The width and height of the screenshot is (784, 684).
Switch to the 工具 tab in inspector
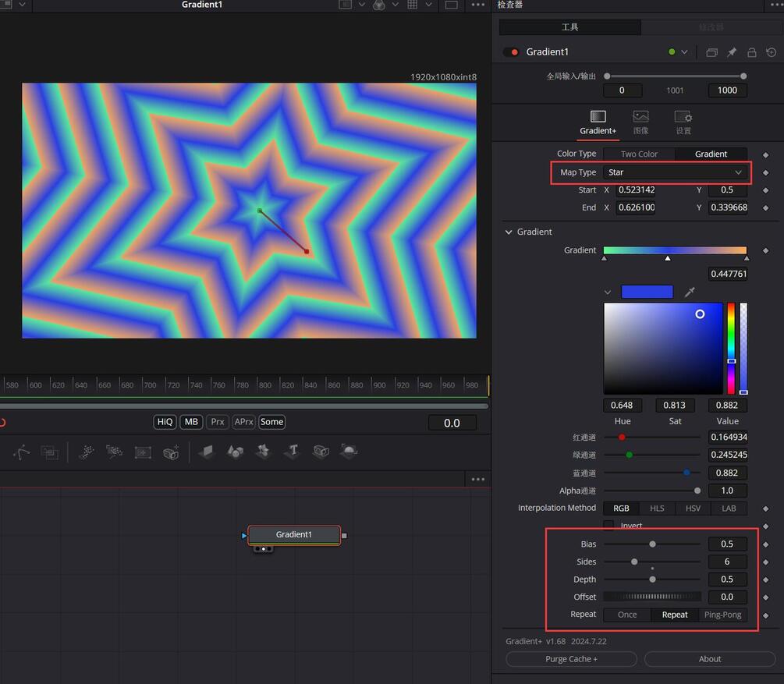pyautogui.click(x=570, y=27)
